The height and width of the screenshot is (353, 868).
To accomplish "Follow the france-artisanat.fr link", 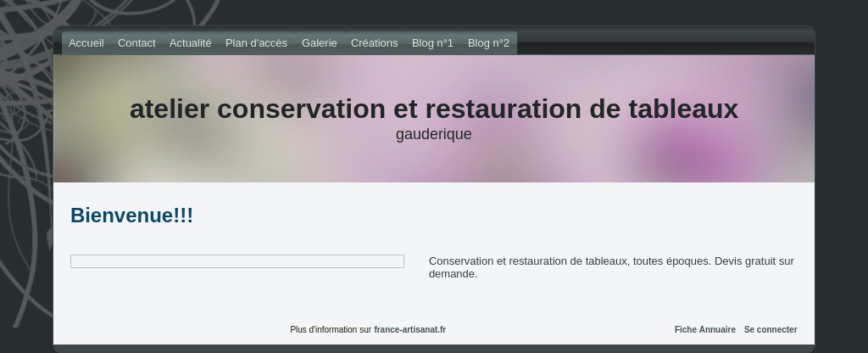I will (x=410, y=330).
